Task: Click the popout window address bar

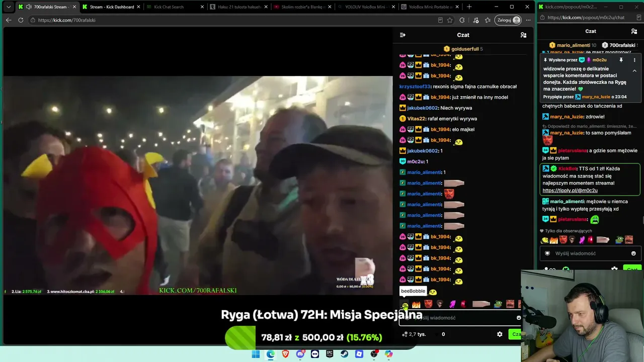Action: [586, 18]
